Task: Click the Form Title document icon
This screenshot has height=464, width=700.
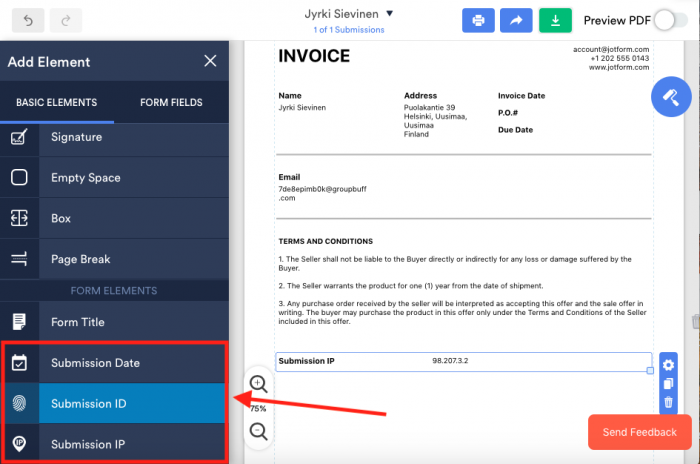Action: [x=19, y=322]
